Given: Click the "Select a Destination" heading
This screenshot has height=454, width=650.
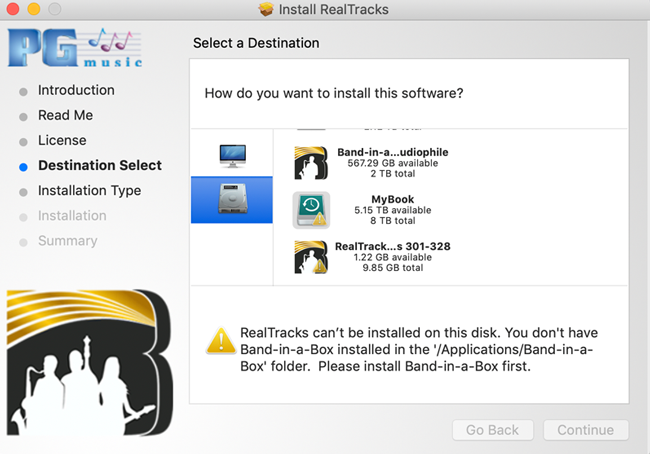Looking at the screenshot, I should (x=256, y=43).
